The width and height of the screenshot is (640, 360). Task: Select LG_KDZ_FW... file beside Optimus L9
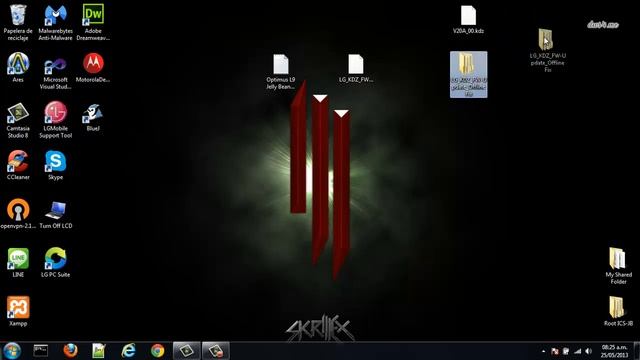pos(356,69)
